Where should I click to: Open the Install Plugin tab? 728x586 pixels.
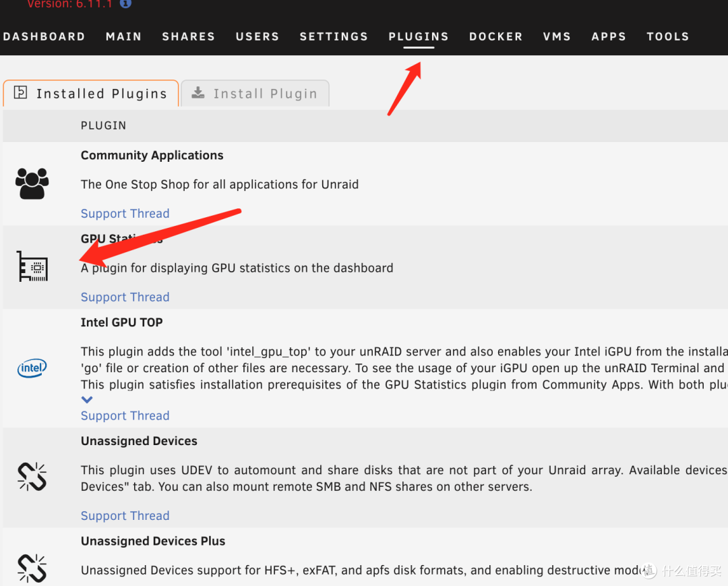click(x=255, y=94)
